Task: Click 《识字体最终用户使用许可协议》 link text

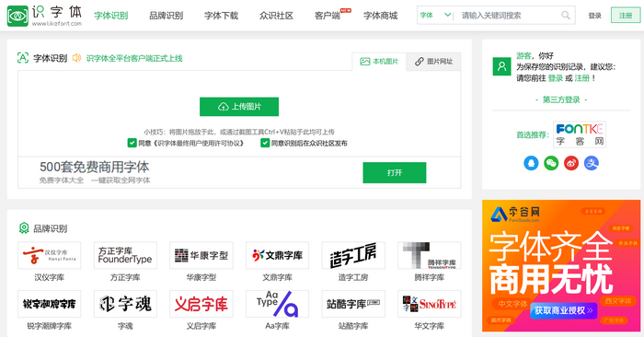Action: click(x=199, y=143)
